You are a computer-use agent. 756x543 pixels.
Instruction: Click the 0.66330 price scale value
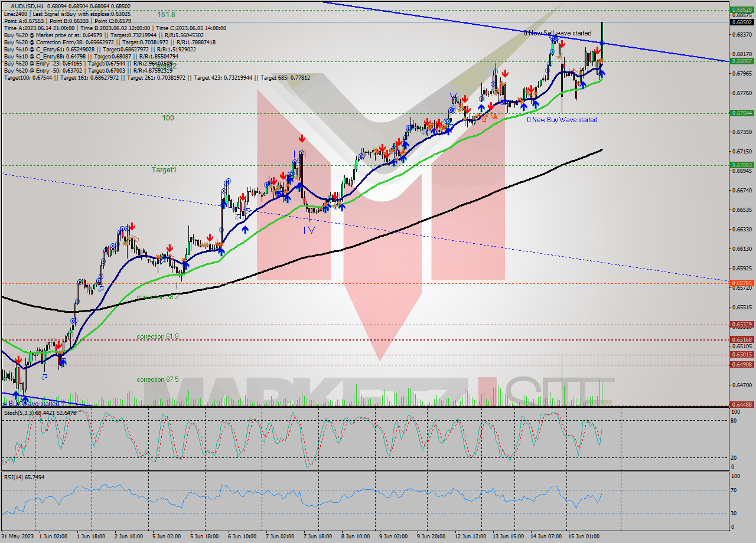point(742,229)
